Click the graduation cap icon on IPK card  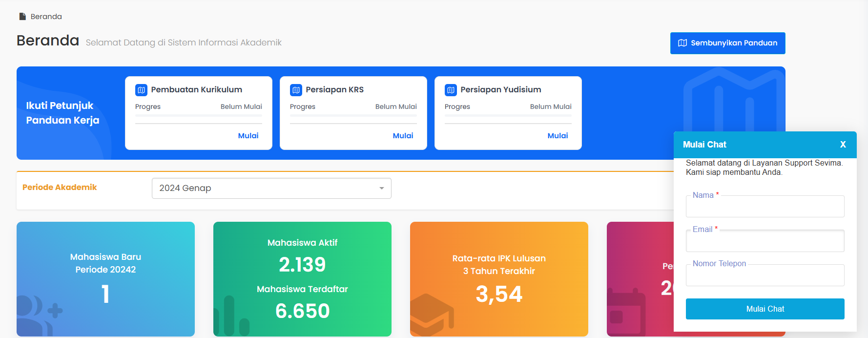[x=431, y=314]
